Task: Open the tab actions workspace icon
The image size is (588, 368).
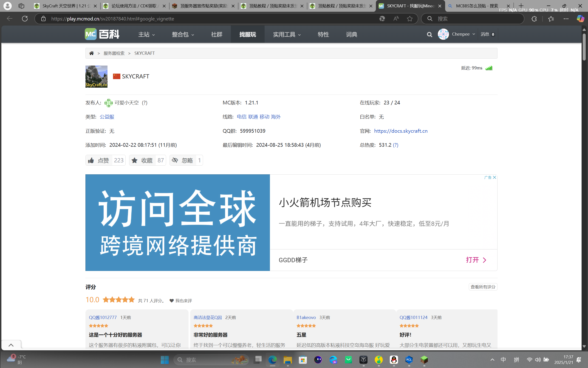Action: coord(21,6)
